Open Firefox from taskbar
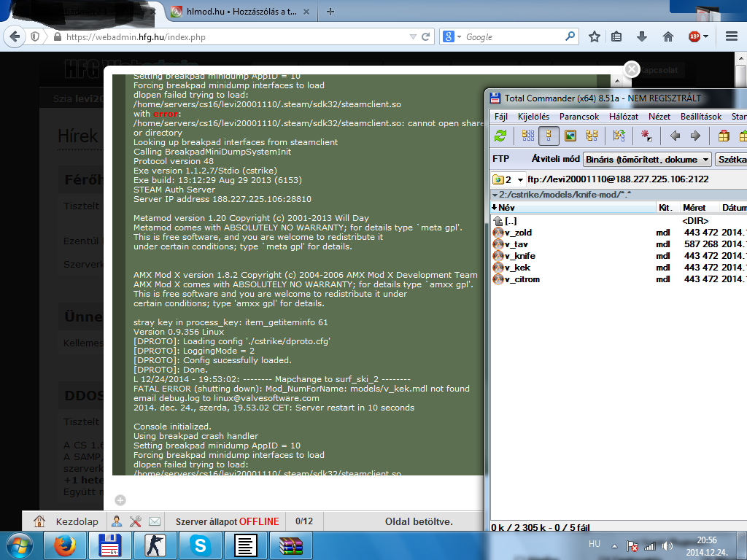This screenshot has width=747, height=560. pos(64,545)
